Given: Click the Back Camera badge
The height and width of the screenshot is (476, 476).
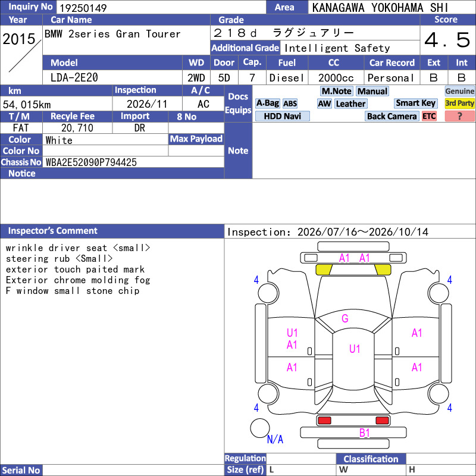Looking at the screenshot, I should 392,116.
